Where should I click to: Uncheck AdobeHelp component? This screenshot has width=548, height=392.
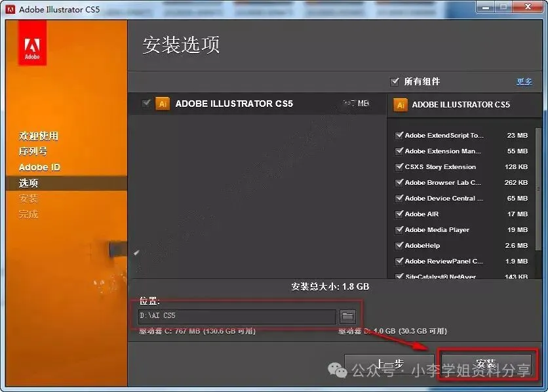tap(399, 245)
